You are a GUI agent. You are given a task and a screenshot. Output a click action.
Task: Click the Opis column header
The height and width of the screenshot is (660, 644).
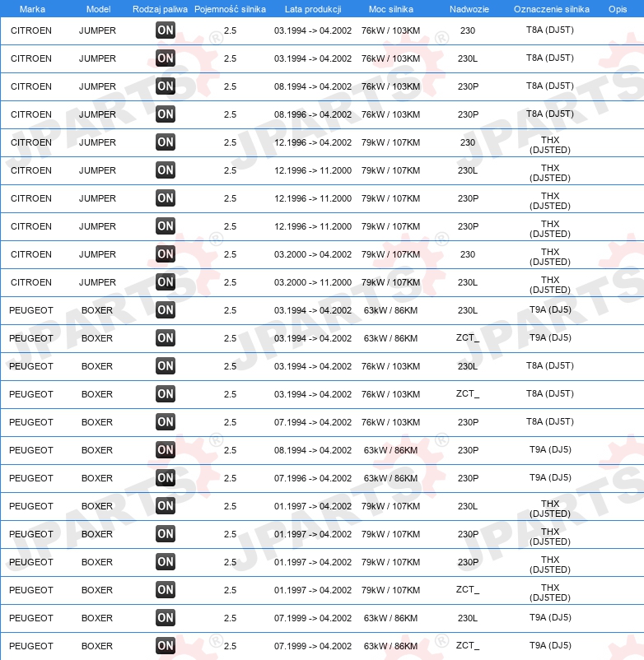click(x=618, y=9)
